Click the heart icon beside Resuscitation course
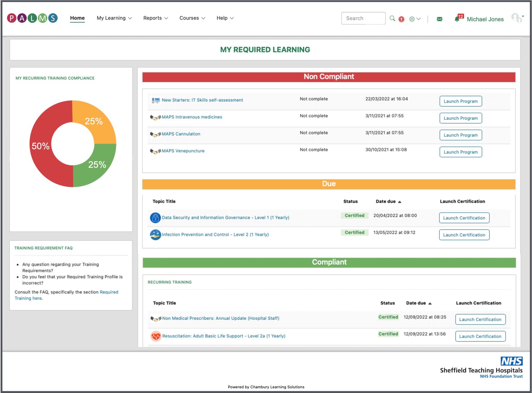This screenshot has width=532, height=393. pos(156,336)
